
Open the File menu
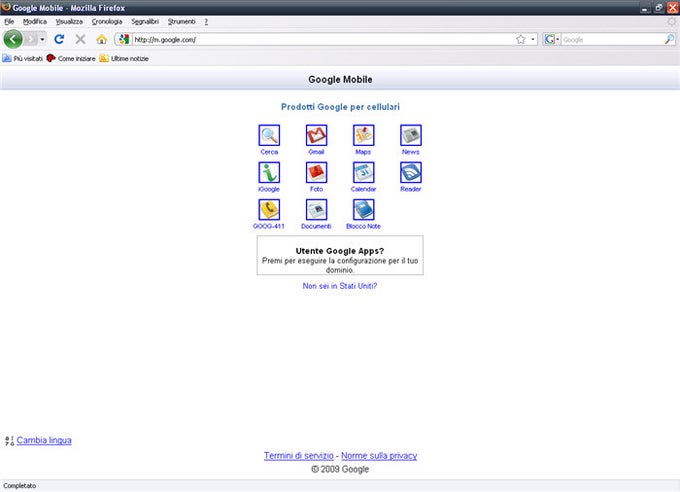point(9,22)
